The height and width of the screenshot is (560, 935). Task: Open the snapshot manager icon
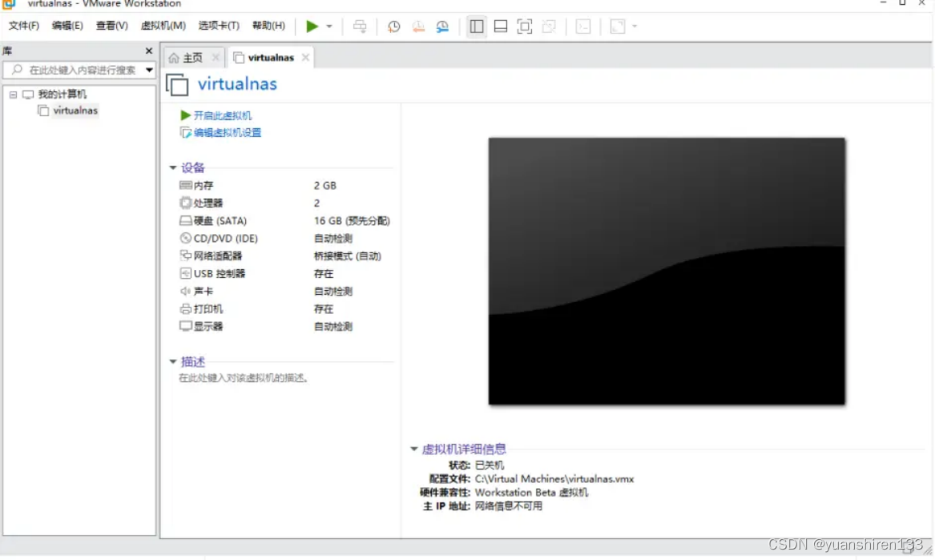(442, 26)
